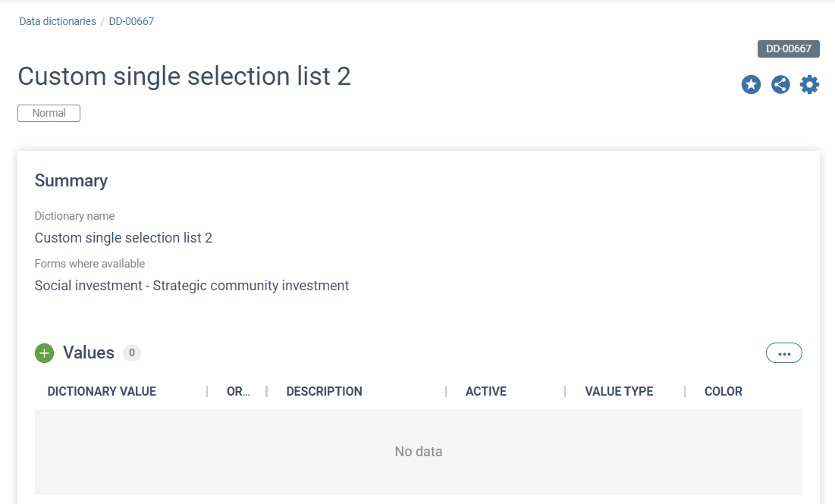
Task: Sort by Dictionary Value column
Action: pyautogui.click(x=102, y=391)
